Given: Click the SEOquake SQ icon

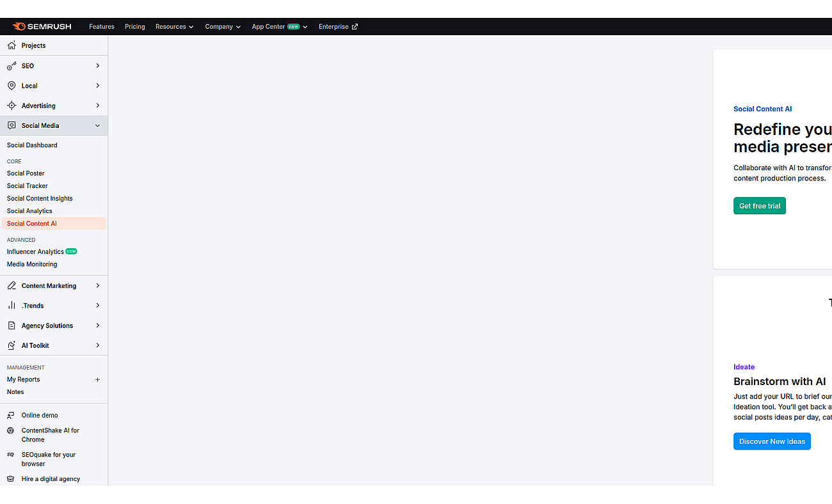Looking at the screenshot, I should point(10,455).
